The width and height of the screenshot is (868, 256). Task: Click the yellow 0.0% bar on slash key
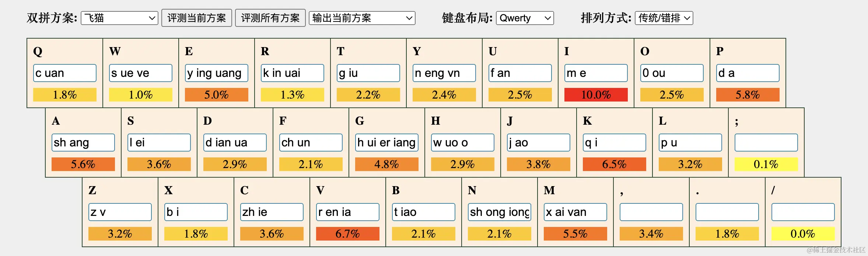click(803, 234)
